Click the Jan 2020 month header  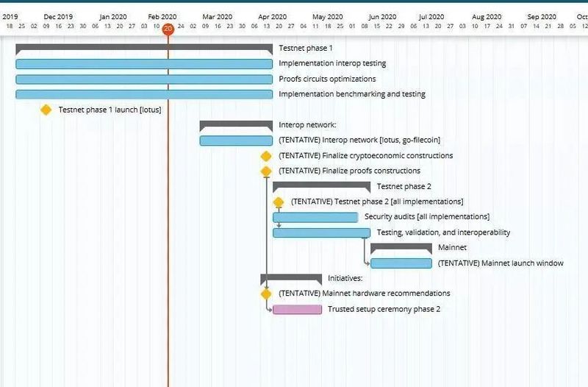[113, 17]
